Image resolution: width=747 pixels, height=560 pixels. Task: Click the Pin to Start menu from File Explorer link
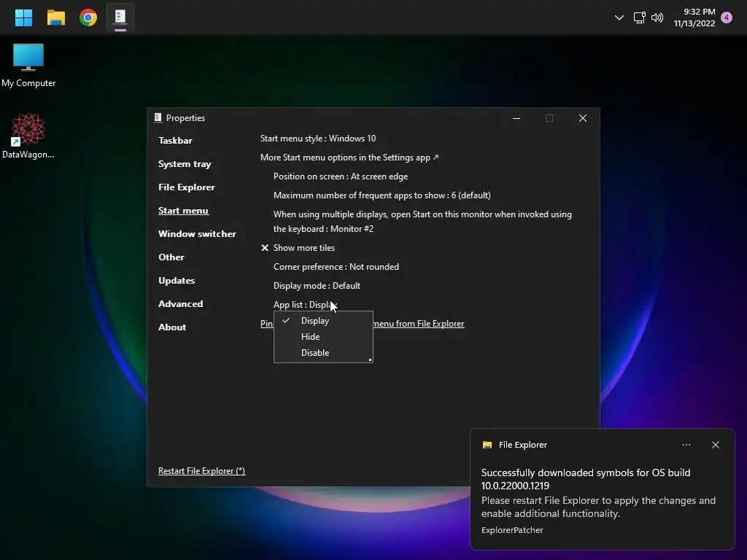pos(418,324)
